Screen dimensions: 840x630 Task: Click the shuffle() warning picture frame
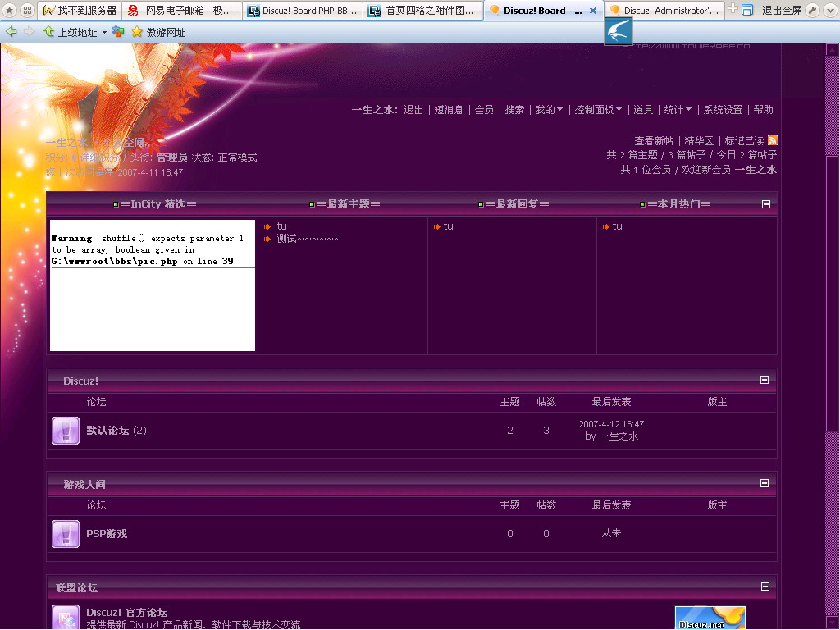(153, 285)
